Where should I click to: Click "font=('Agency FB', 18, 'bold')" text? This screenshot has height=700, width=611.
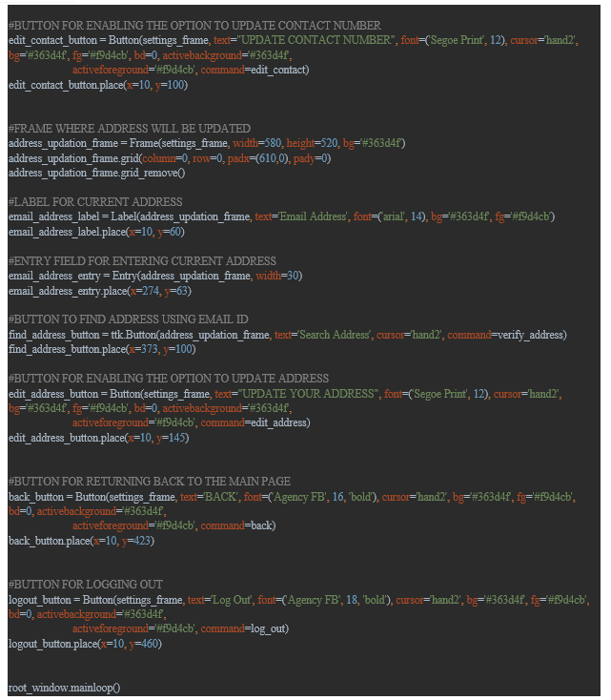pyautogui.click(x=324, y=600)
